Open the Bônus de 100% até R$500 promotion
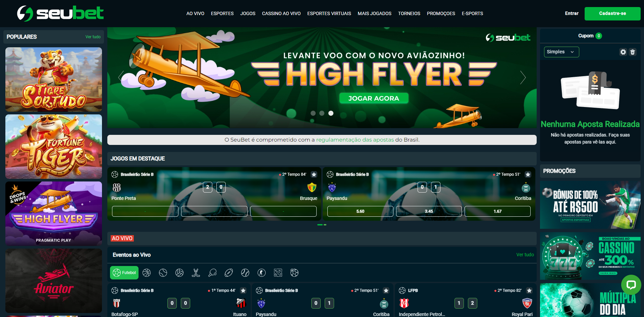Screen dimensions: 644x317 590,205
